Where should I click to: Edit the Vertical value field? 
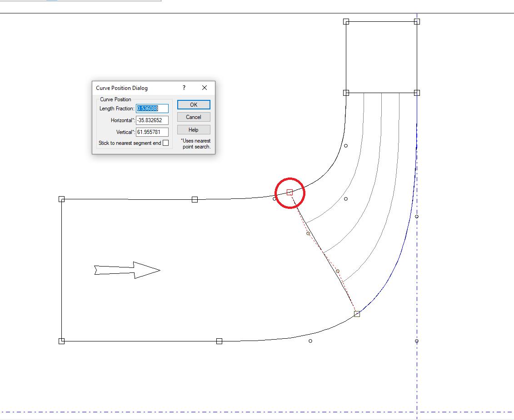pos(152,132)
